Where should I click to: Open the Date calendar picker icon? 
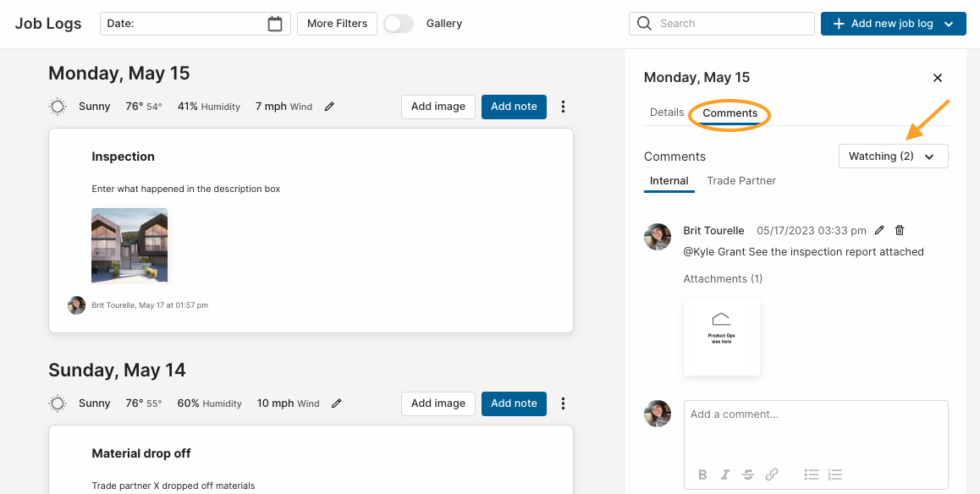click(275, 24)
